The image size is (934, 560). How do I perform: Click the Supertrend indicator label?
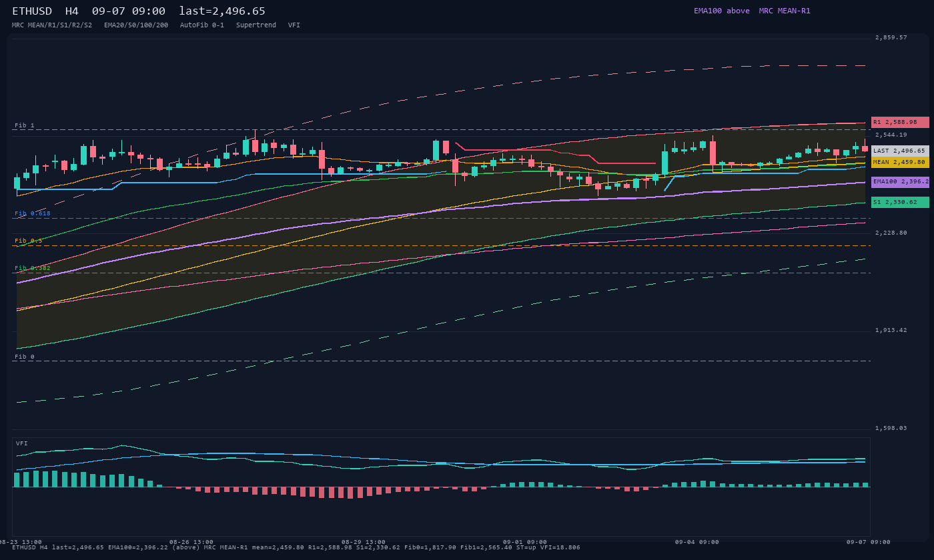tap(256, 25)
